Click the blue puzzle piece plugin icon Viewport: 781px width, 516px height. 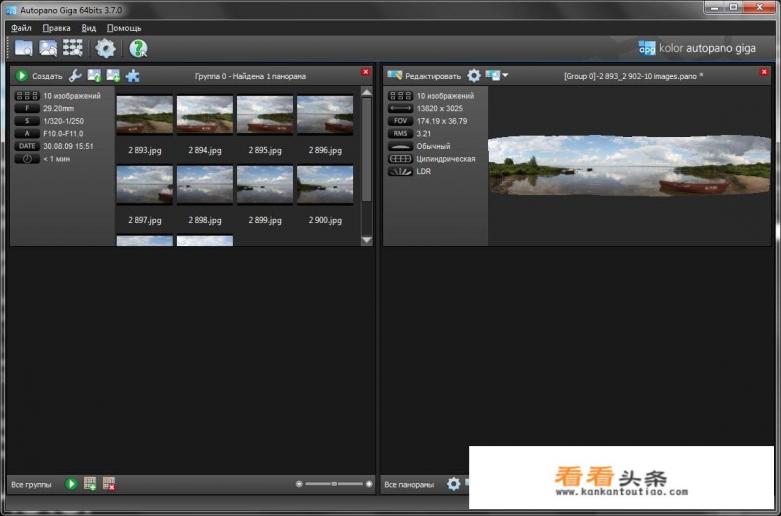(132, 76)
